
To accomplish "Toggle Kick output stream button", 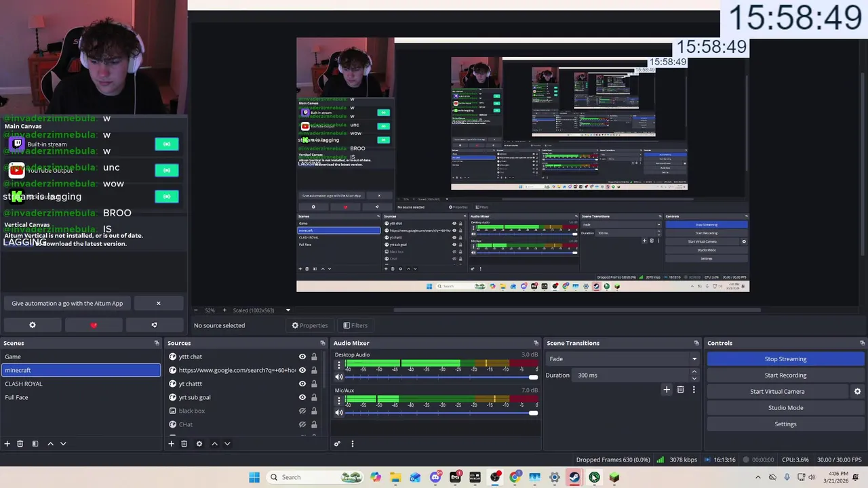I will tap(167, 197).
